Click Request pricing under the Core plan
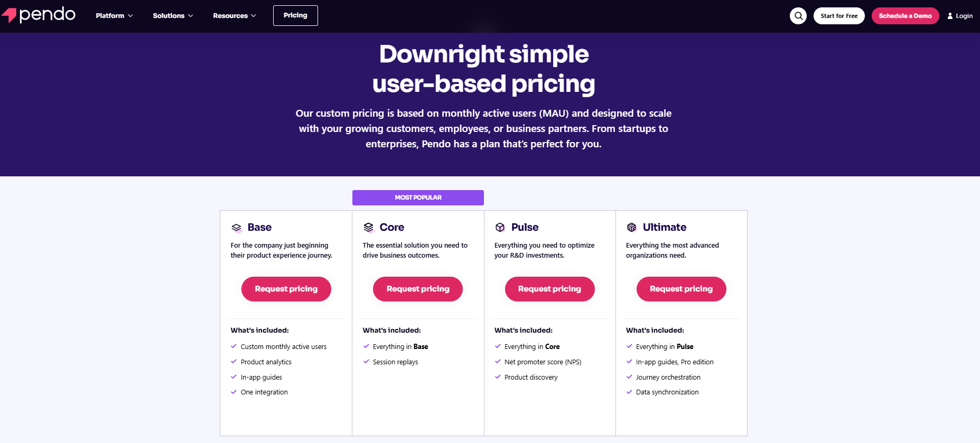Viewport: 980px width, 443px height. tap(417, 289)
